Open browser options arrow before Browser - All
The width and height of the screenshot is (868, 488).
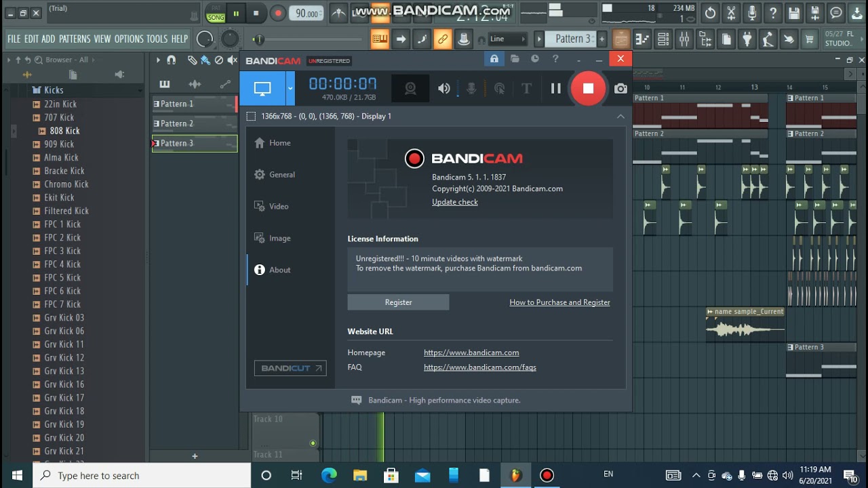(x=9, y=60)
